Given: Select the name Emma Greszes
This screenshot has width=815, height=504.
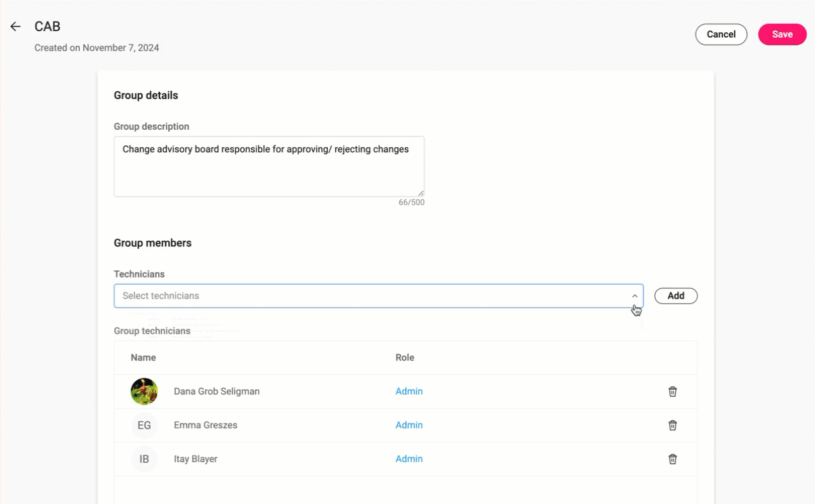Looking at the screenshot, I should point(205,425).
